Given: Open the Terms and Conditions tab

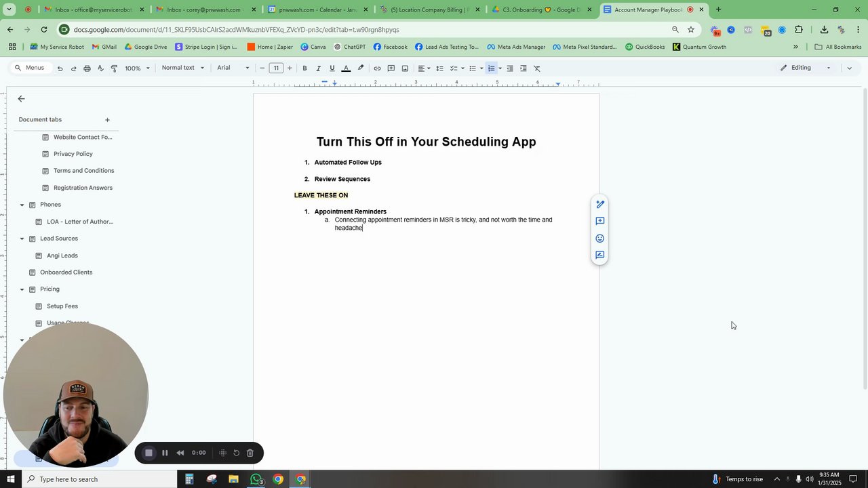Looking at the screenshot, I should 83,171.
